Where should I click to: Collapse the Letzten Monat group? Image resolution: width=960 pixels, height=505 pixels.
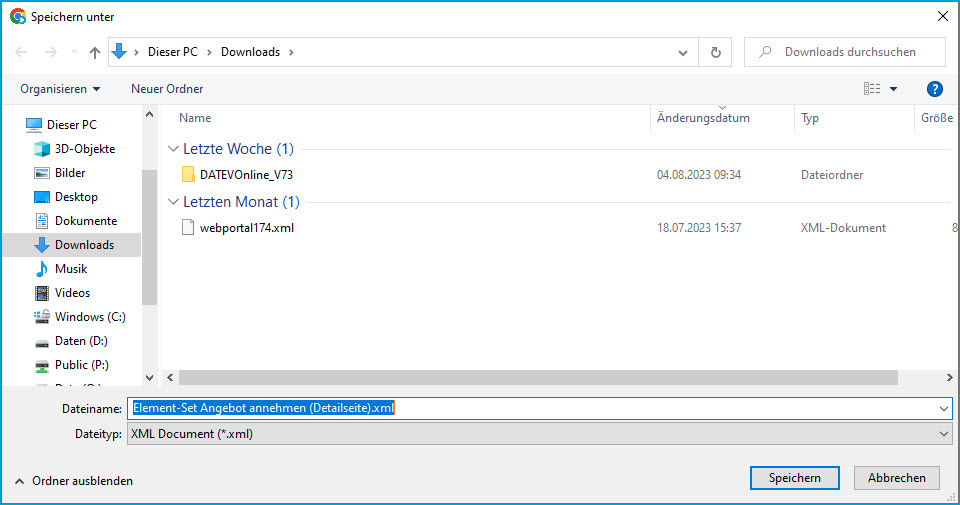(174, 202)
